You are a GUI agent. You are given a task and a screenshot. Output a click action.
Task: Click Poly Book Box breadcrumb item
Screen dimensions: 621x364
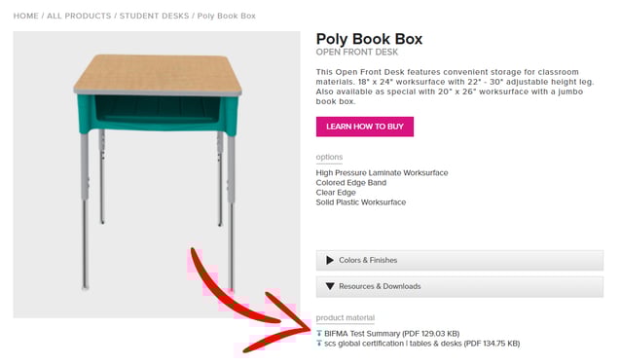pos(227,16)
